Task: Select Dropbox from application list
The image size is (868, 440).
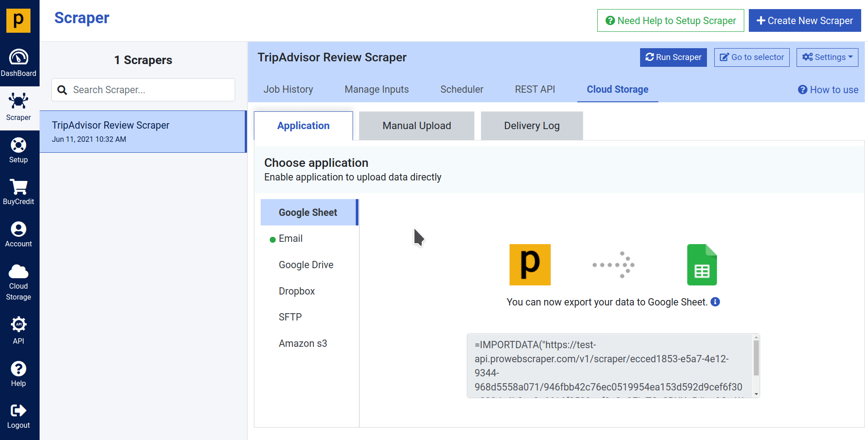Action: [x=297, y=291]
